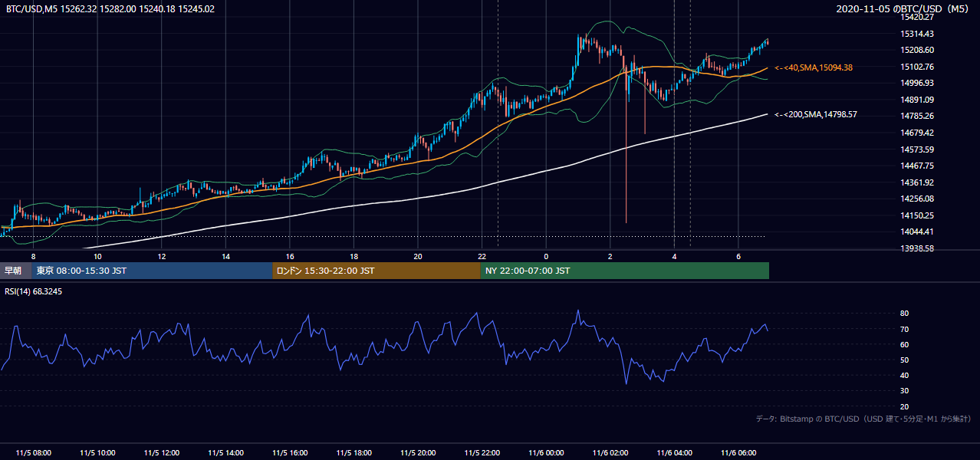Image resolution: width=980 pixels, height=460 pixels.
Task: Click the Bitstamp data source credit line
Action: 863,419
